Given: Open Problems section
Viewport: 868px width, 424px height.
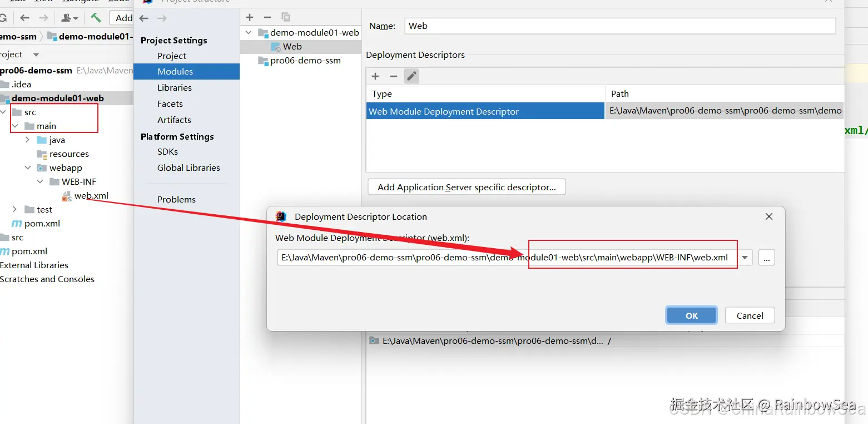Looking at the screenshot, I should (x=176, y=199).
